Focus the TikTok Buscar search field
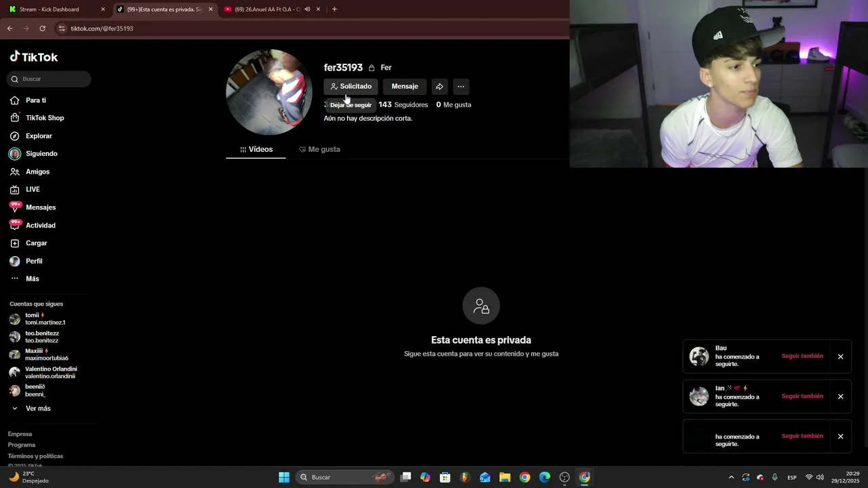Viewport: 868px width, 488px height. click(x=50, y=79)
